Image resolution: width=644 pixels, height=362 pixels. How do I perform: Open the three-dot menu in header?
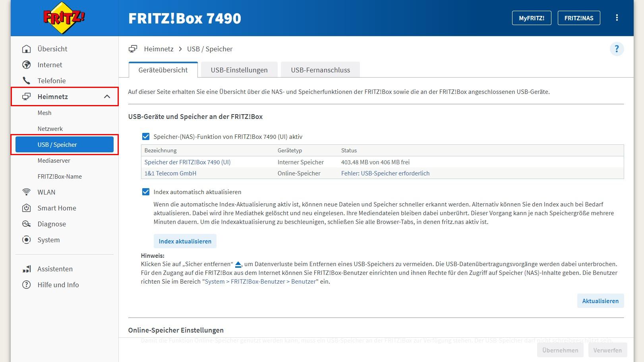pos(617,18)
